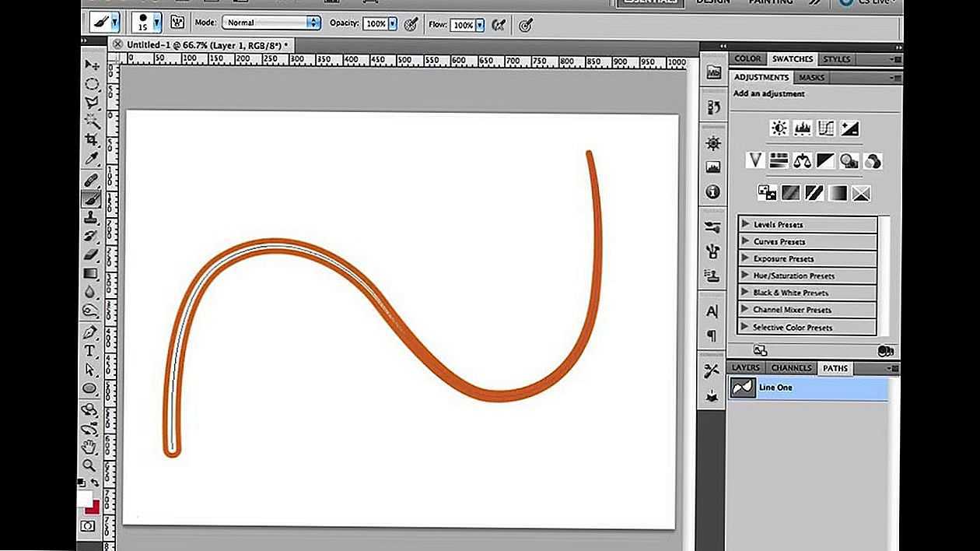
Task: Click the Opacity value field
Action: pos(376,23)
